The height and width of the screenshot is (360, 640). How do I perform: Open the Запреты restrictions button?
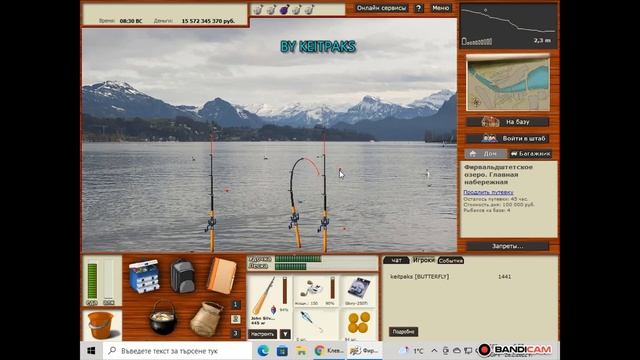coord(507,246)
